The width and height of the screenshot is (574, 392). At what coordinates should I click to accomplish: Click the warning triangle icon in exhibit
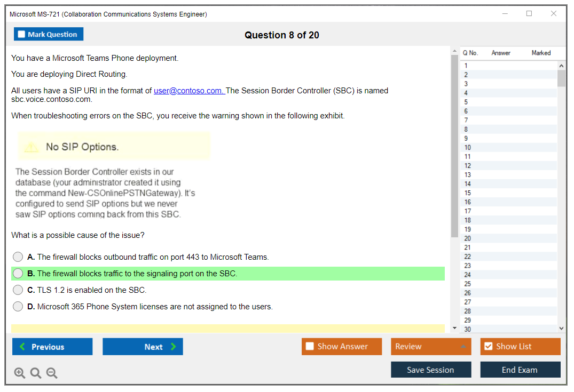32,147
